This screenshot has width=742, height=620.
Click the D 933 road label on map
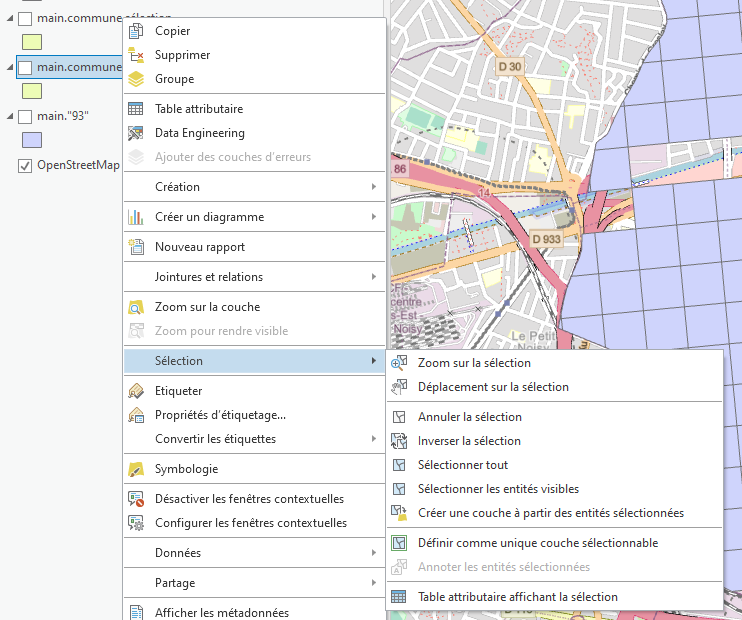click(x=546, y=240)
